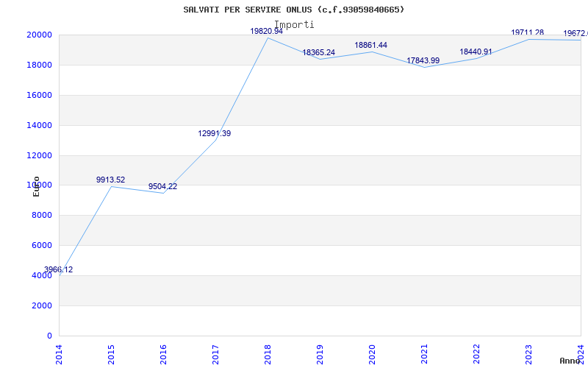Click x-axis year 2017
The height and width of the screenshot is (368, 588).
pyautogui.click(x=215, y=355)
